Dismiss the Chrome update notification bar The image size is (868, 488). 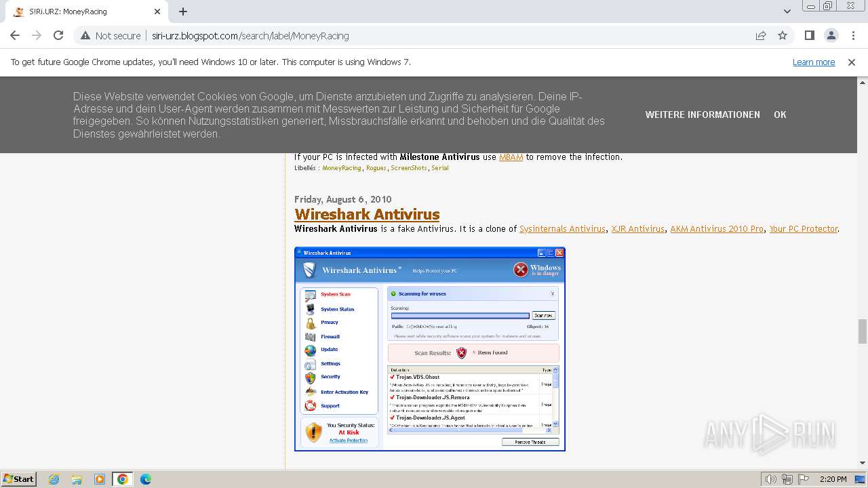point(852,62)
